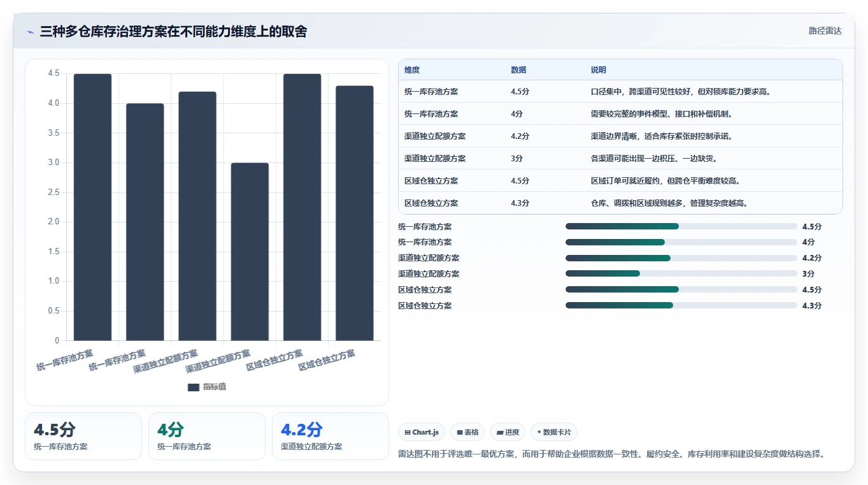Click the 表格 chip's table icon

coord(460,432)
